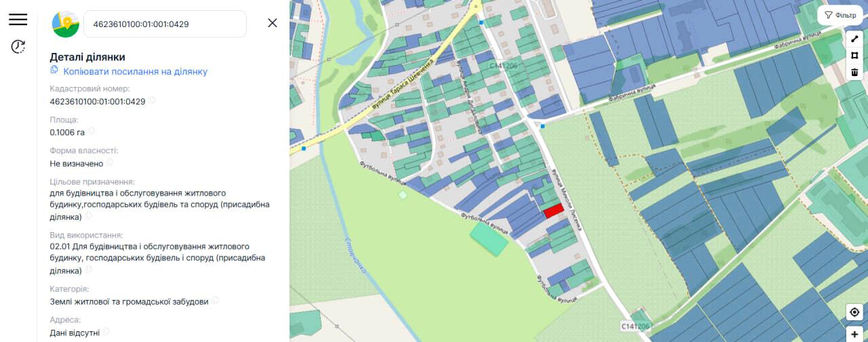Select the line distance measurement tool
868x342 pixels.
(x=854, y=39)
